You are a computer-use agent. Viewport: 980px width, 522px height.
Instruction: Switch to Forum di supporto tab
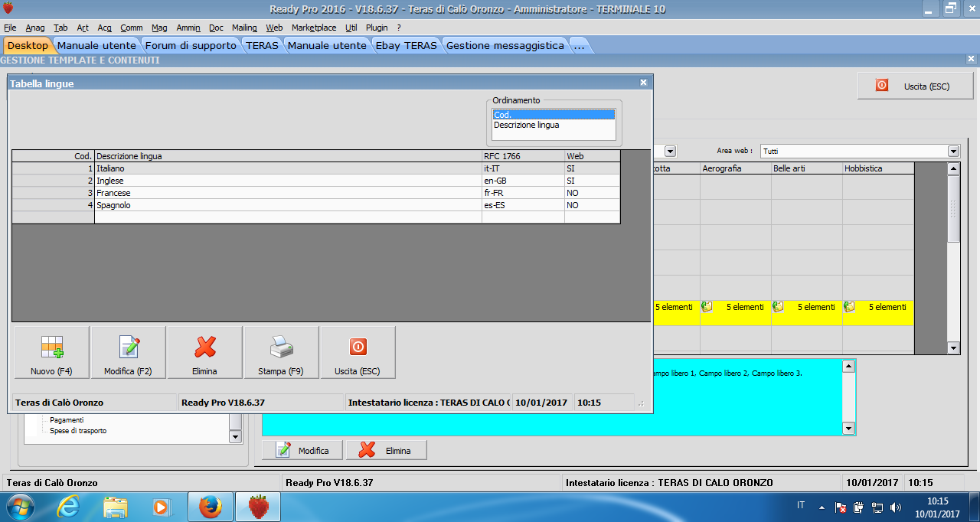click(x=191, y=45)
